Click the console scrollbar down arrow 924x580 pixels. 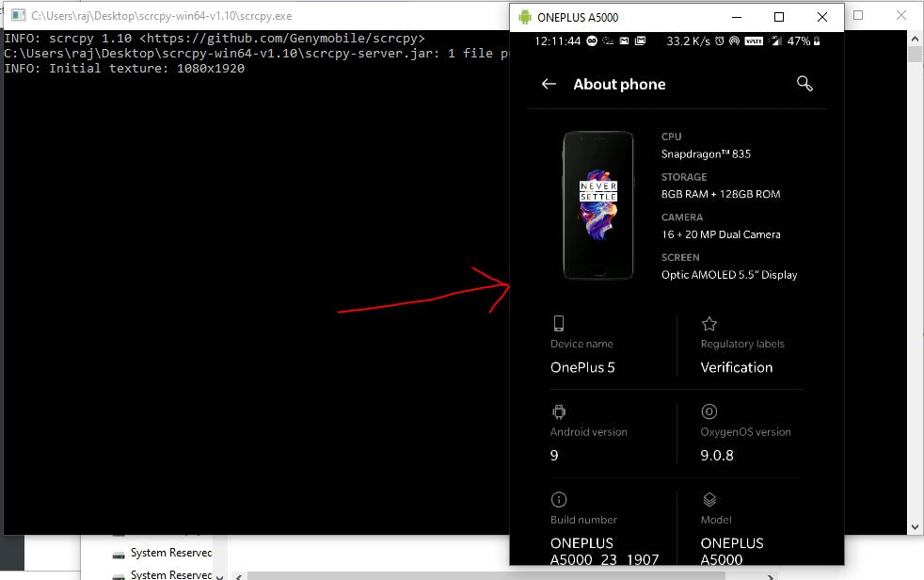(915, 527)
